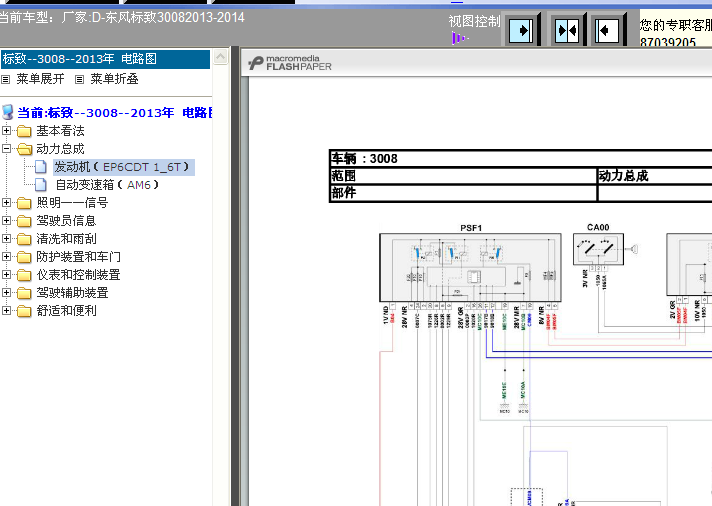Click the 当前:标致--3008--2013年 电路图 link
The image size is (712, 506).
(x=114, y=113)
